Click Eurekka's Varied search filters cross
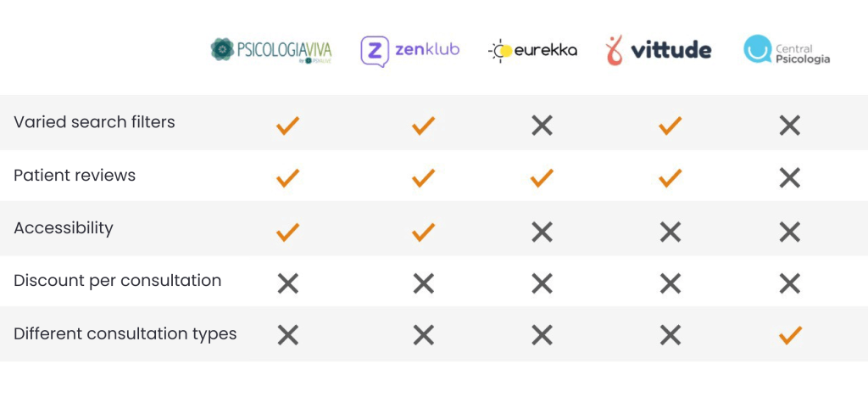 [x=542, y=126]
